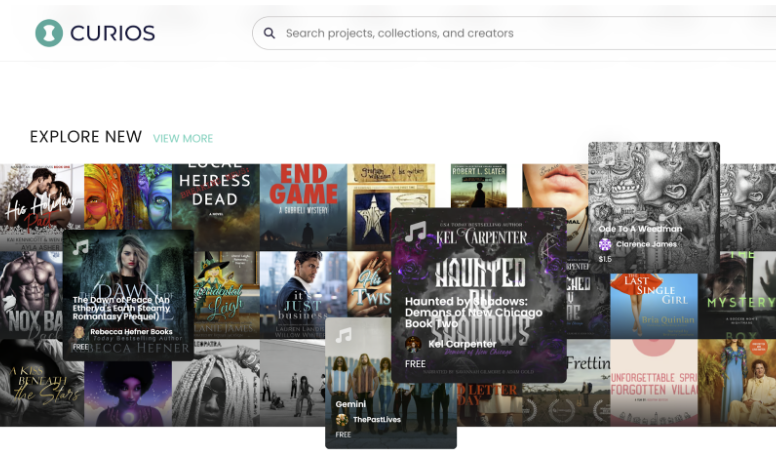This screenshot has height=470, width=780.
Task: Open the Nox Ba shirtless man cover
Action: tap(31, 295)
